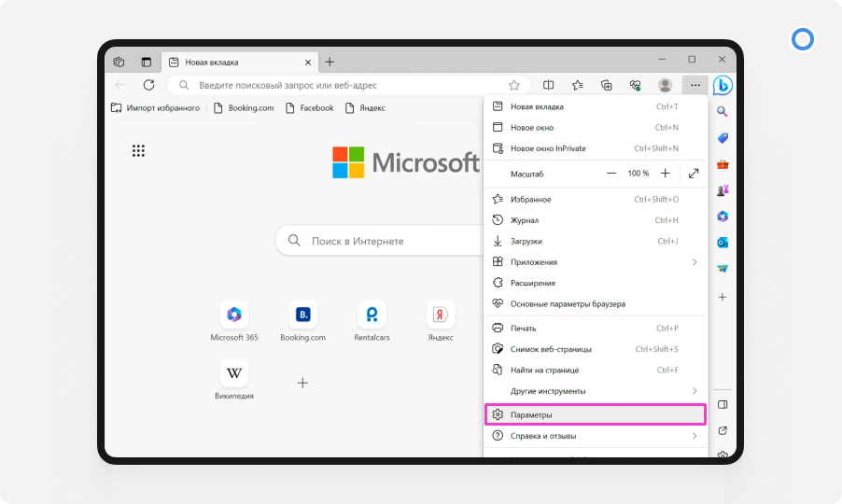
Task: Open Журнал from the browser menu
Action: coord(525,220)
